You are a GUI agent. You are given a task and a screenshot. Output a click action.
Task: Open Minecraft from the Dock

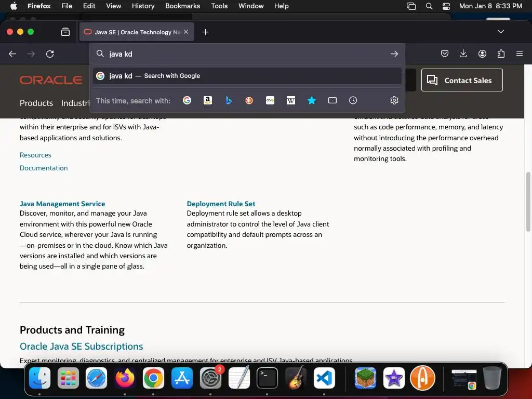[x=365, y=378]
